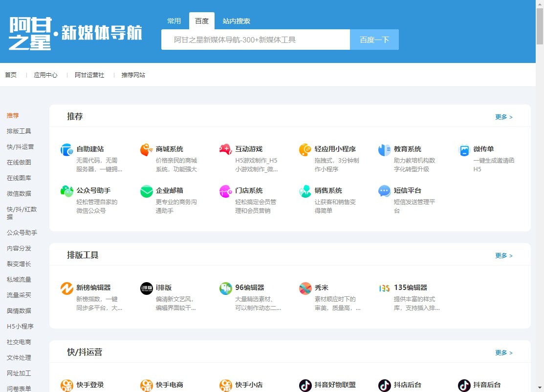Select 在线图库 in the sidebar
The width and height of the screenshot is (544, 392).
[x=19, y=178]
